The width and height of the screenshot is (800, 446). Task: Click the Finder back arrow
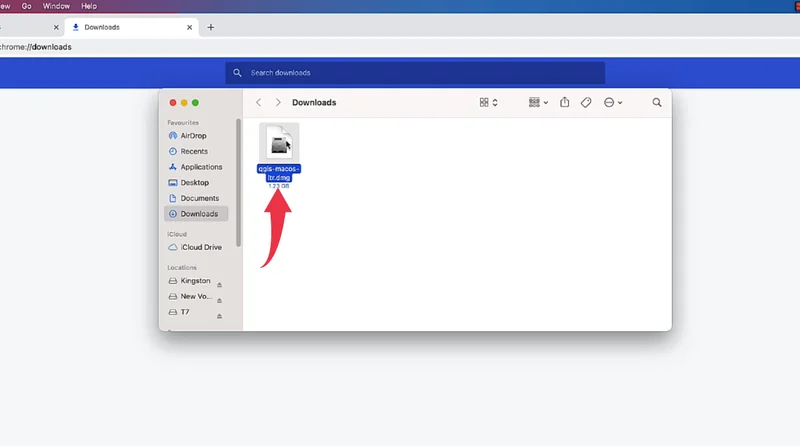pyautogui.click(x=259, y=102)
